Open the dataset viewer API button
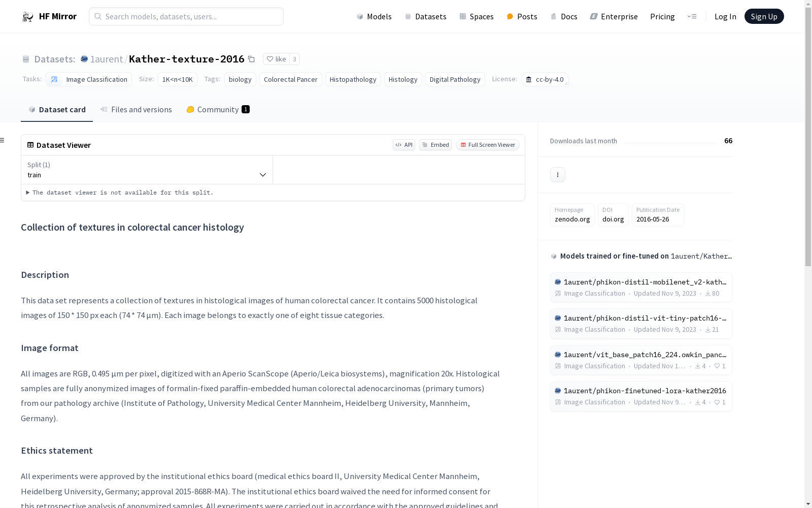The width and height of the screenshot is (812, 508). (404, 145)
